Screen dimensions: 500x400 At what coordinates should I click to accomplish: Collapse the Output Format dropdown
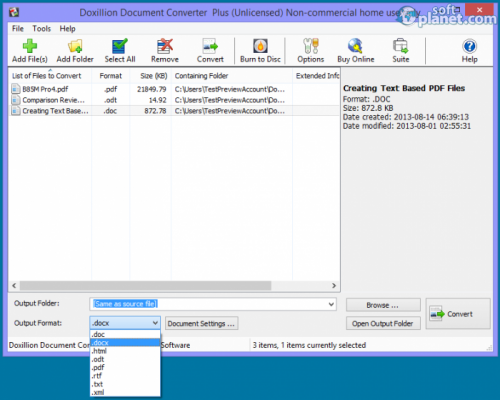click(x=155, y=323)
